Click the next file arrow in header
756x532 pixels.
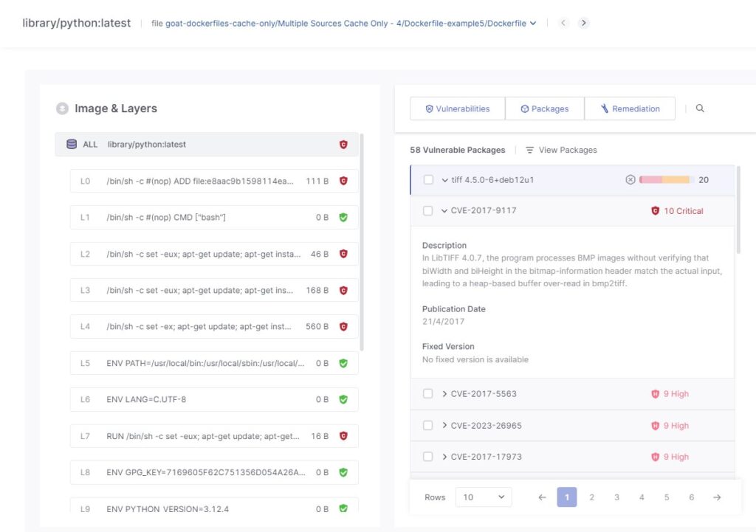(x=583, y=23)
